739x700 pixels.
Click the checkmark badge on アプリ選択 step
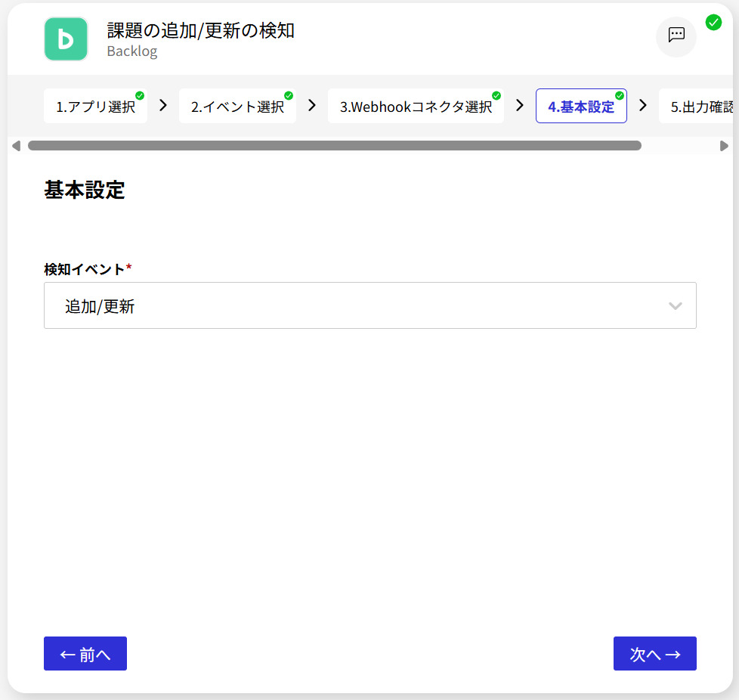pyautogui.click(x=140, y=95)
